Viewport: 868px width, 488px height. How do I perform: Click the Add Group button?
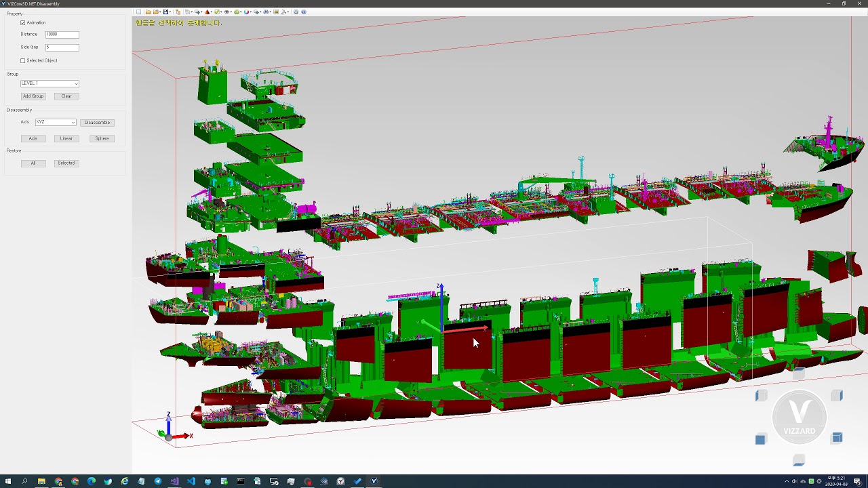coord(33,96)
